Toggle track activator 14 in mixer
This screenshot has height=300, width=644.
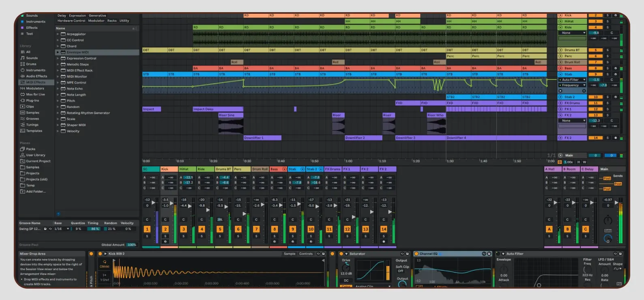[x=384, y=229]
